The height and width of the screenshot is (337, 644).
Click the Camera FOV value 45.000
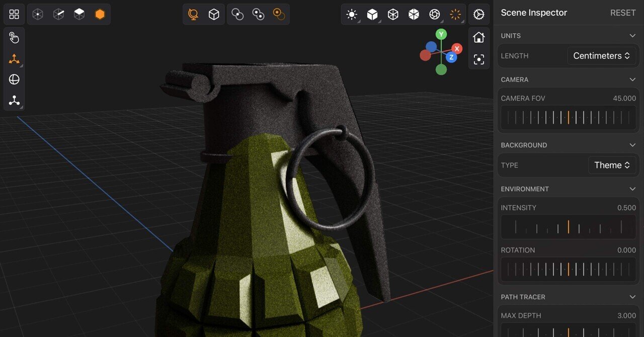[624, 98]
